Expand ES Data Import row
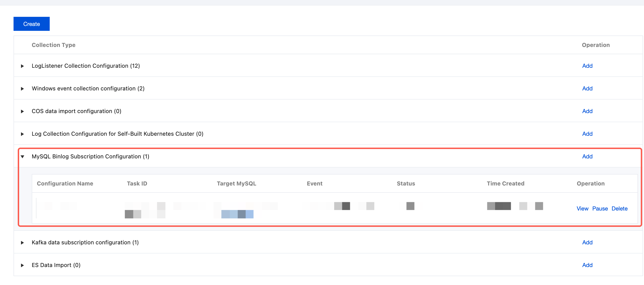 click(x=22, y=265)
